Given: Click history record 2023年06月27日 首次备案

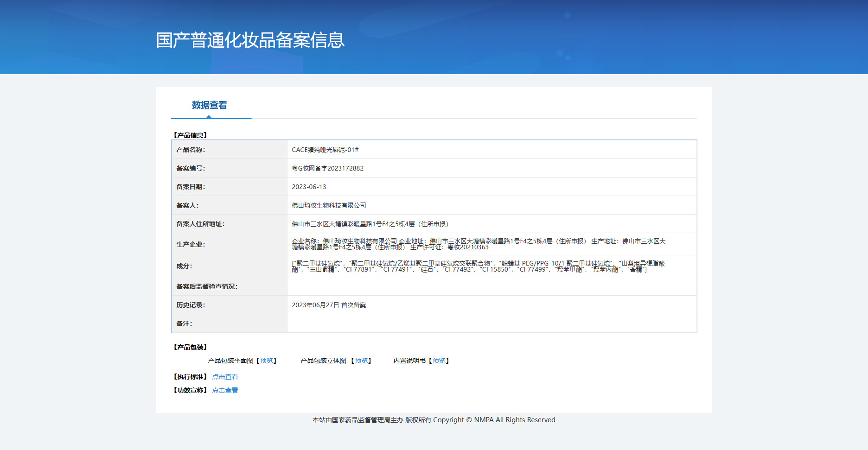Looking at the screenshot, I should pos(329,305).
